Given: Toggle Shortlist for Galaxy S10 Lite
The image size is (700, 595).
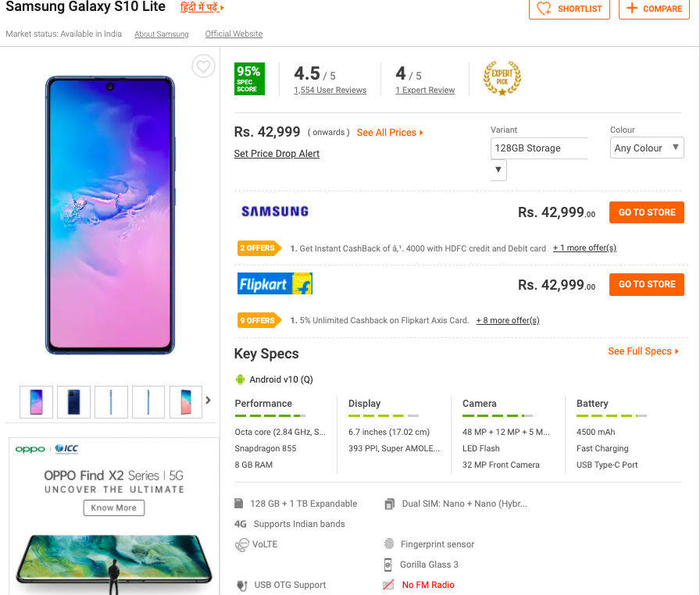Looking at the screenshot, I should coord(570,9).
